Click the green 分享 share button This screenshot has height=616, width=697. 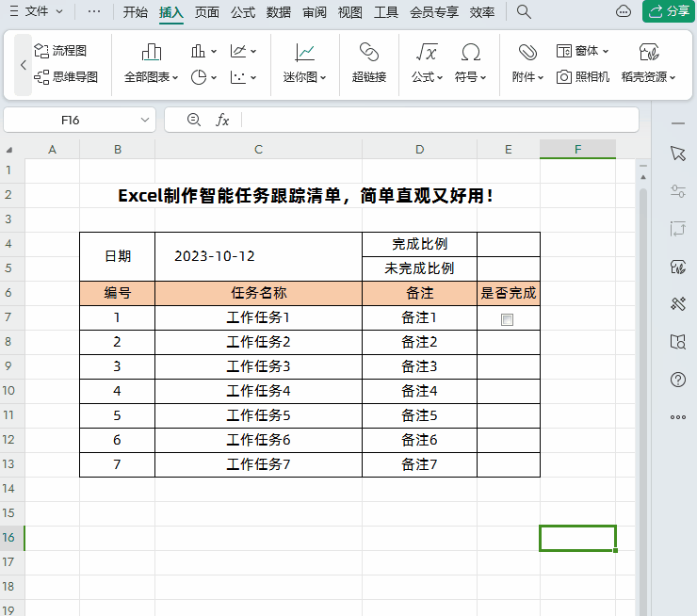669,11
